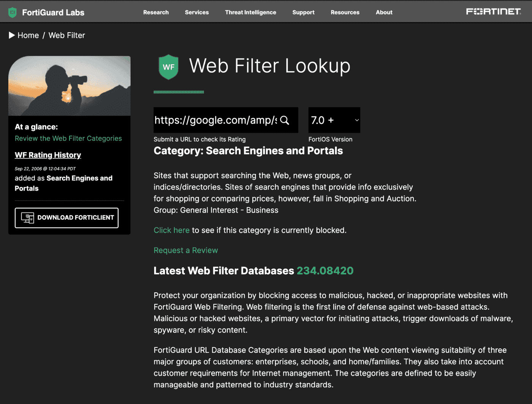
Task: Click Request a Review link
Action: pyautogui.click(x=186, y=250)
